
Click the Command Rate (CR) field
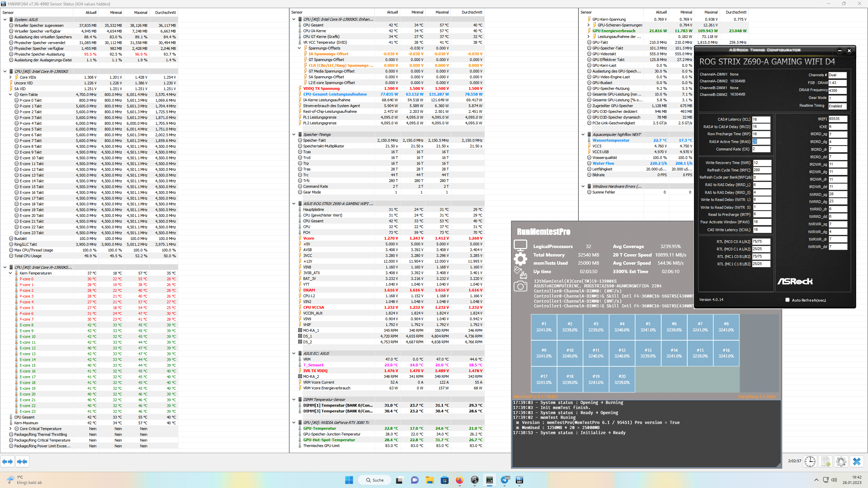tap(761, 149)
